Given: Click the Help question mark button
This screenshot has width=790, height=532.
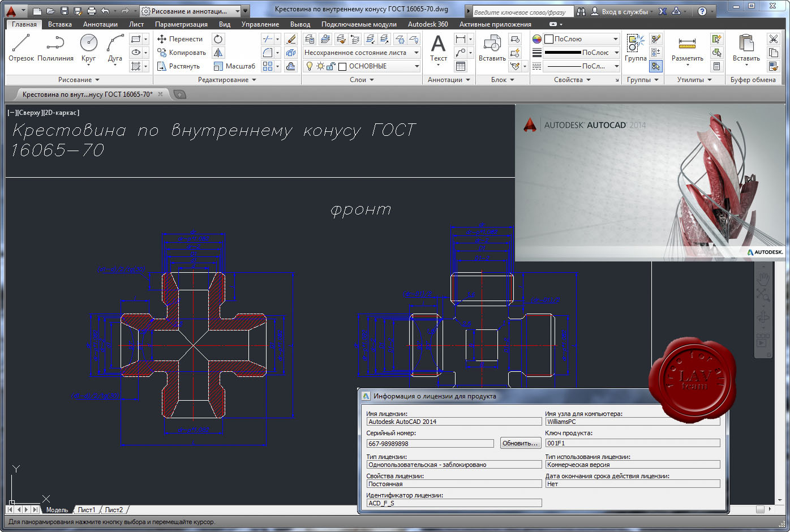Looking at the screenshot, I should click(702, 11).
